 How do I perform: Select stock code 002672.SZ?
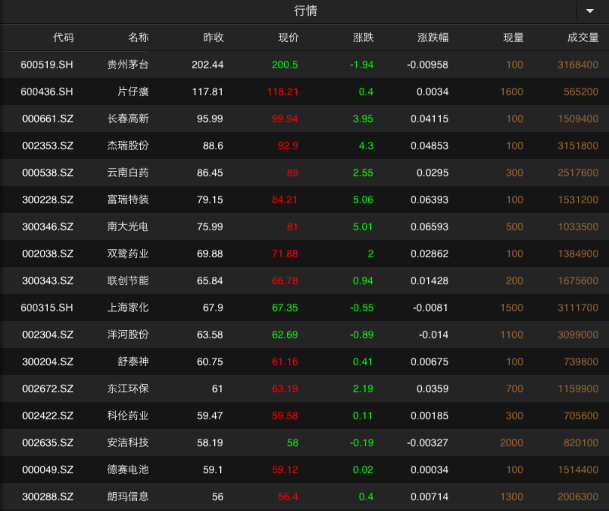click(x=47, y=388)
